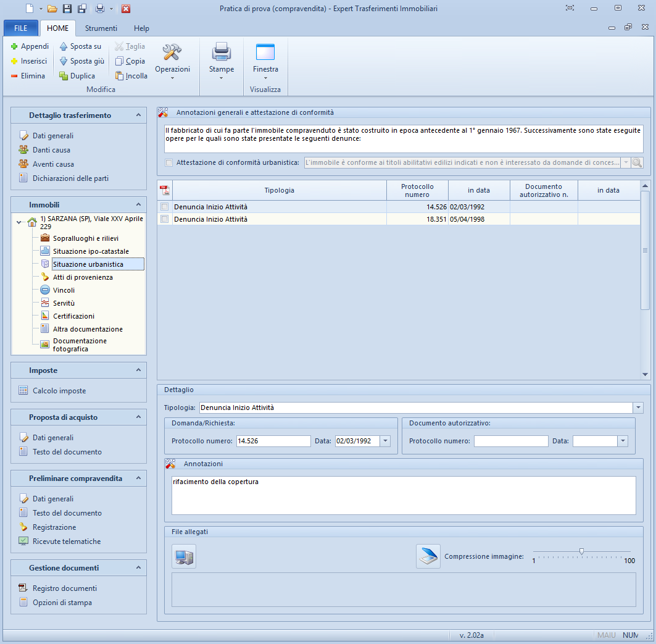
Task: Click the save icon in title toolbar
Action: click(67, 9)
